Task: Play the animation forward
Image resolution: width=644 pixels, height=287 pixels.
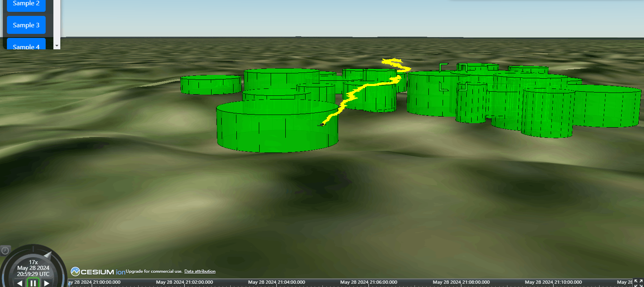Action: 47,283
